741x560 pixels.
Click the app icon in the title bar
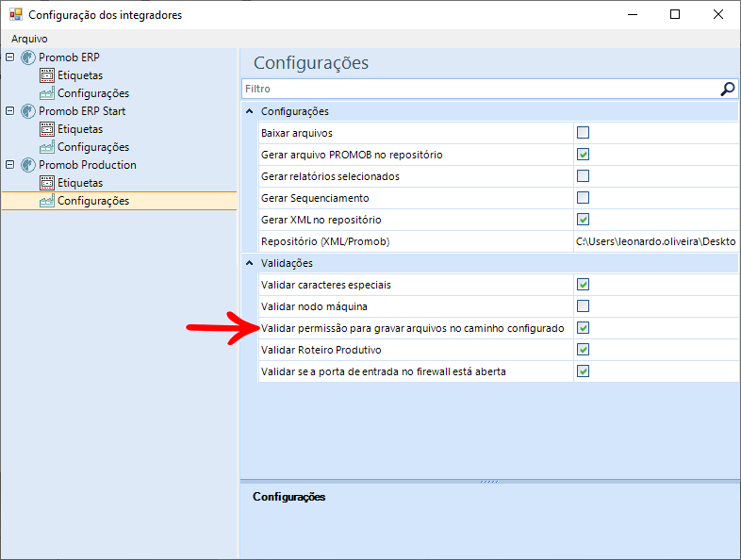(14, 15)
